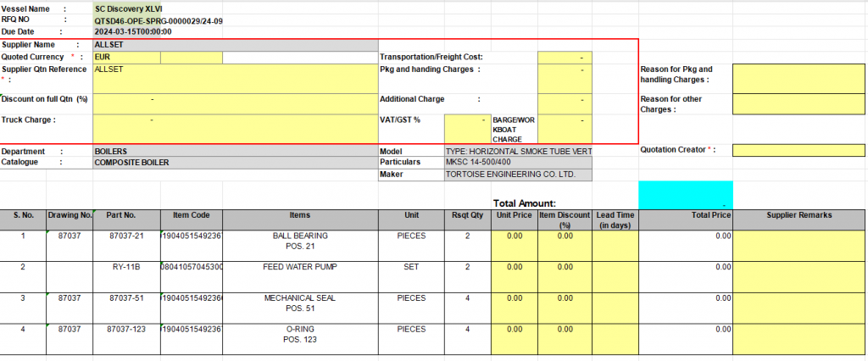868x361 pixels.
Task: Click the VAT/GST % input cell
Action: [x=467, y=129]
